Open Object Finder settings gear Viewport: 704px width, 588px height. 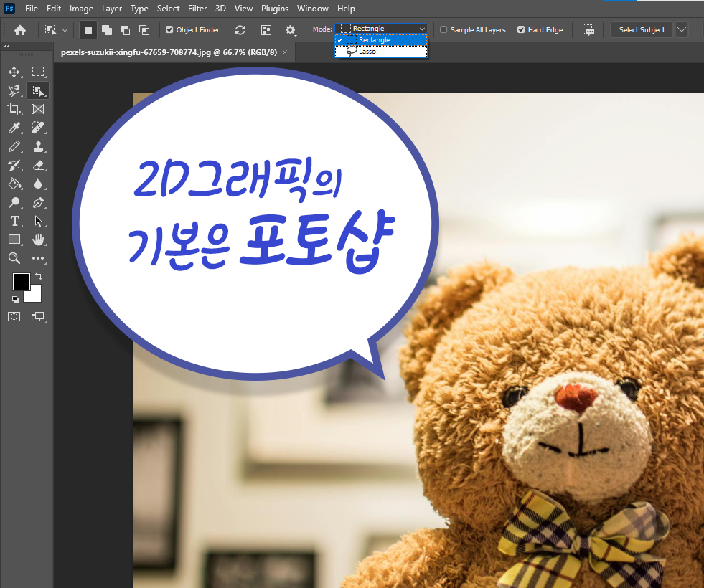(x=291, y=30)
